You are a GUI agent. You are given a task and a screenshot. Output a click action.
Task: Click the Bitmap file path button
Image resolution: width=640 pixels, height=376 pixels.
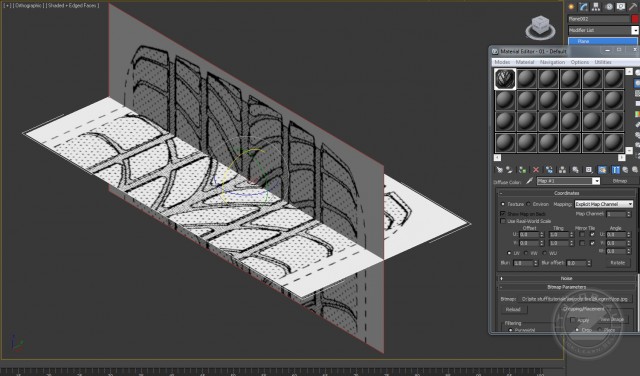(x=575, y=299)
